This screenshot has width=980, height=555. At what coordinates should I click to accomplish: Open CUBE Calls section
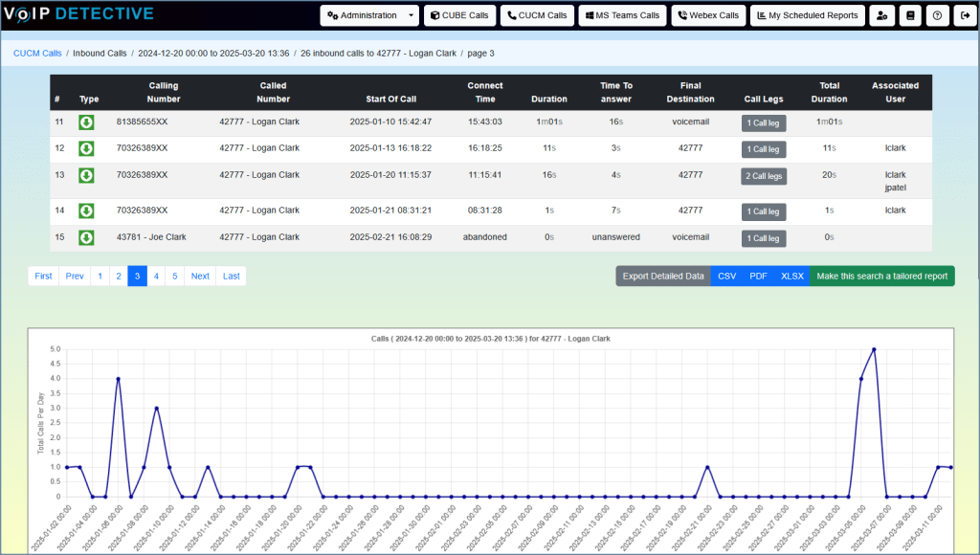click(x=460, y=15)
